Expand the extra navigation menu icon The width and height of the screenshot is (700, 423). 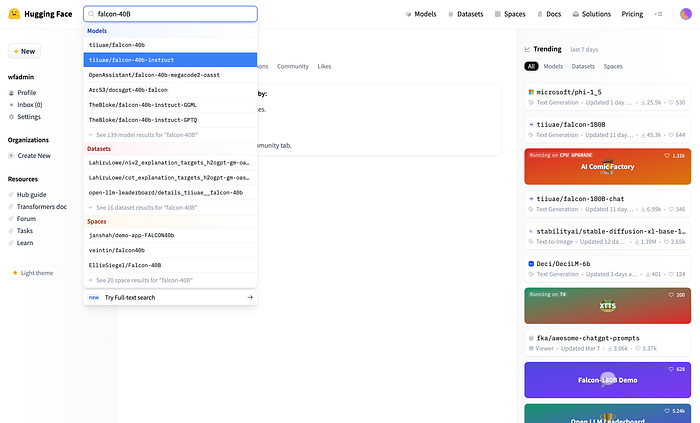pos(658,14)
